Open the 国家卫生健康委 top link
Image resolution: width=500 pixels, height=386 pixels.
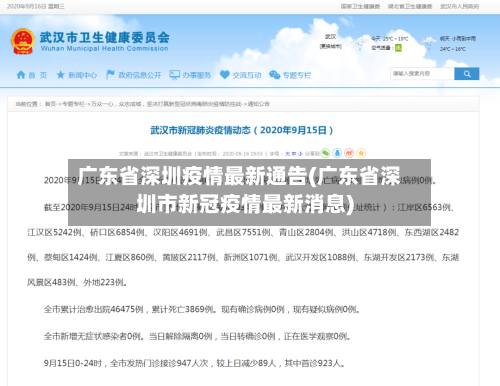pyautogui.click(x=360, y=6)
